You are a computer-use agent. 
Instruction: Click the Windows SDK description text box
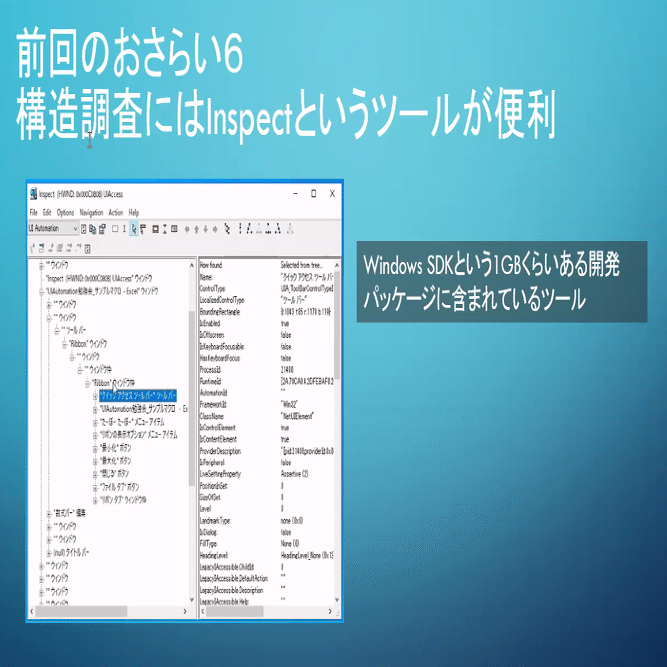click(x=502, y=282)
